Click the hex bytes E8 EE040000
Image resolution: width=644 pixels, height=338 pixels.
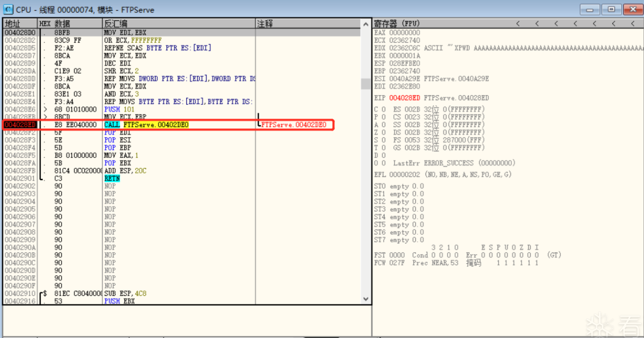[x=76, y=125]
